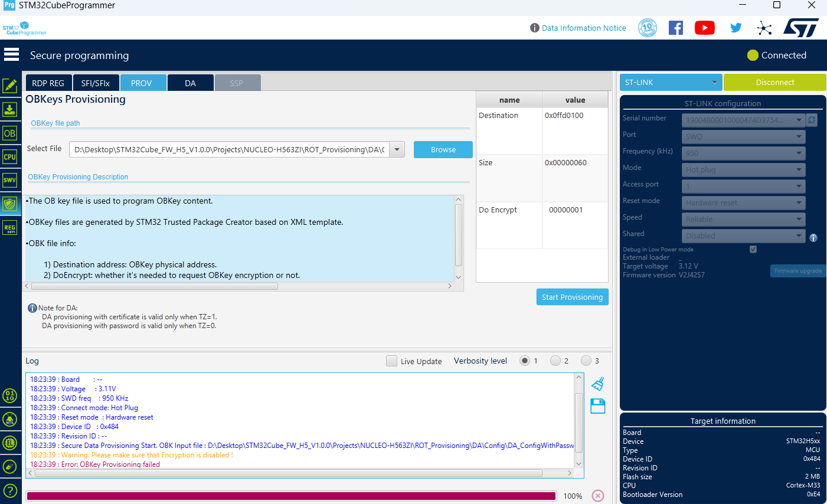Enable the Live Update checkbox
The image size is (827, 504).
coord(391,361)
